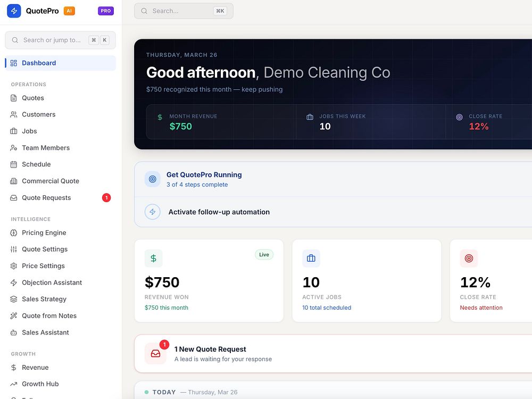532x399 pixels.
Task: Click the Jobs This Week 10 stat
Action: (x=371, y=122)
